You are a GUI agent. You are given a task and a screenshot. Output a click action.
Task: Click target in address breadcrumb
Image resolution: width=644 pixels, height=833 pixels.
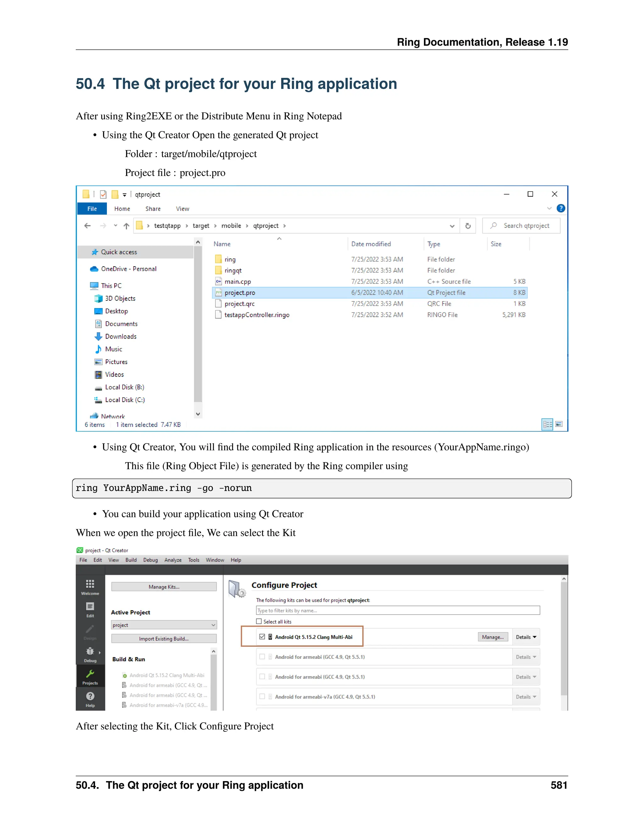(201, 226)
